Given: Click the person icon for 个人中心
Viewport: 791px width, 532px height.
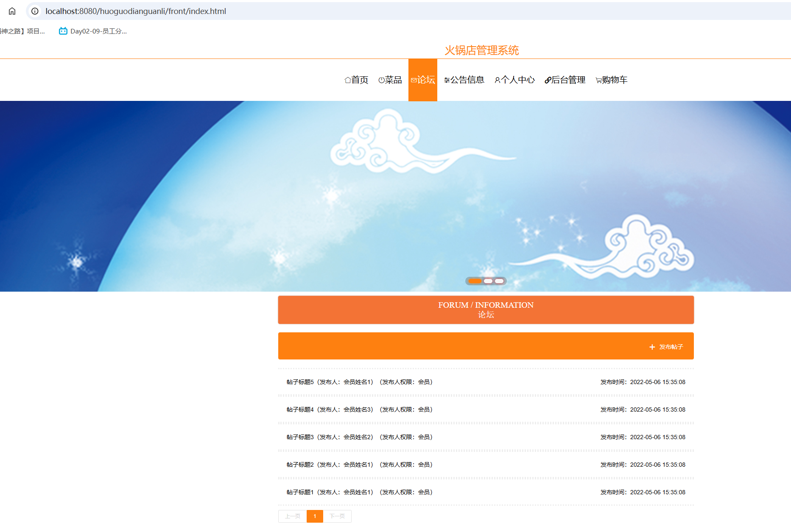Looking at the screenshot, I should (497, 80).
